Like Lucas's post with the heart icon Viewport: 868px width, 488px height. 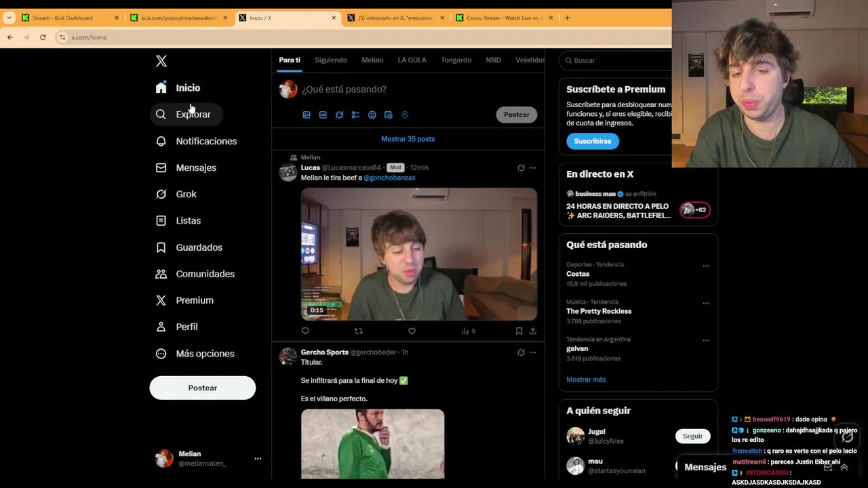click(412, 331)
